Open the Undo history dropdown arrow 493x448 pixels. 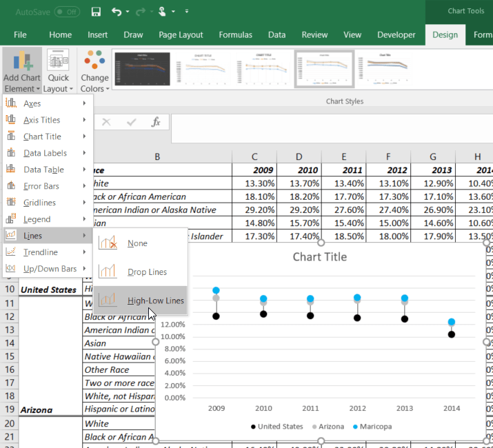(x=128, y=12)
